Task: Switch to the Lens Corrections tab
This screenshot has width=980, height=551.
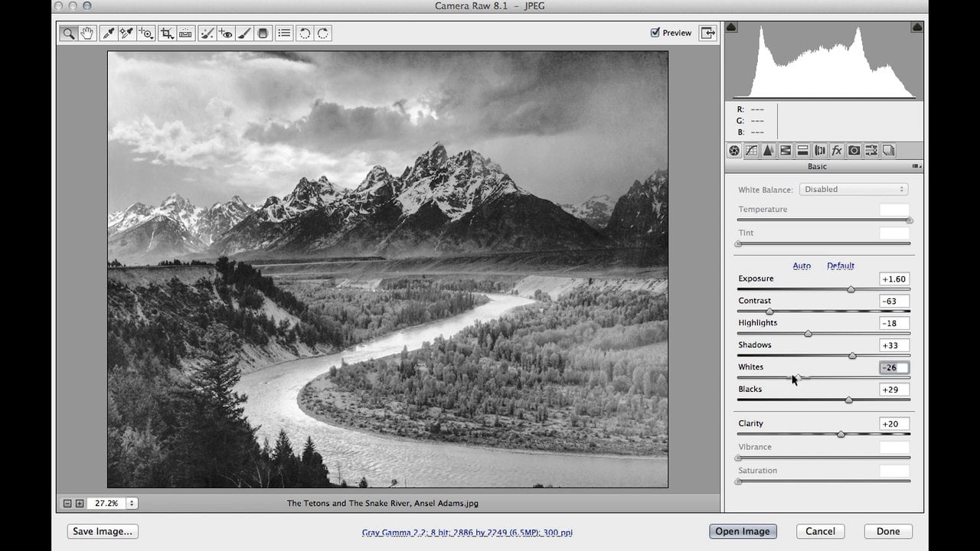Action: click(820, 151)
